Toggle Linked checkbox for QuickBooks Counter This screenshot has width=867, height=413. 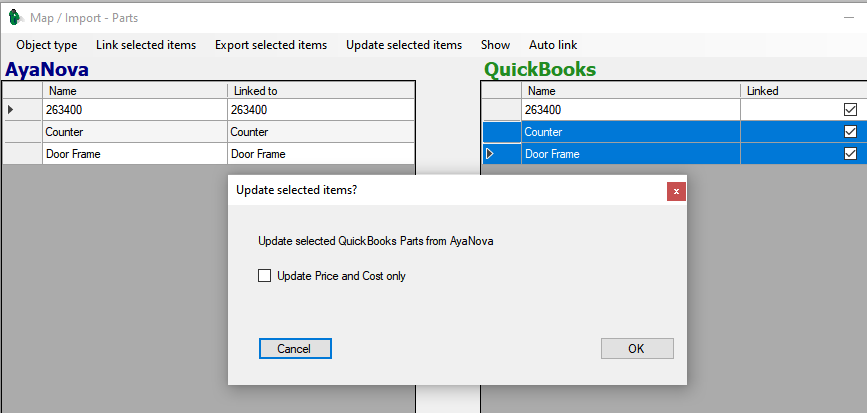[850, 132]
